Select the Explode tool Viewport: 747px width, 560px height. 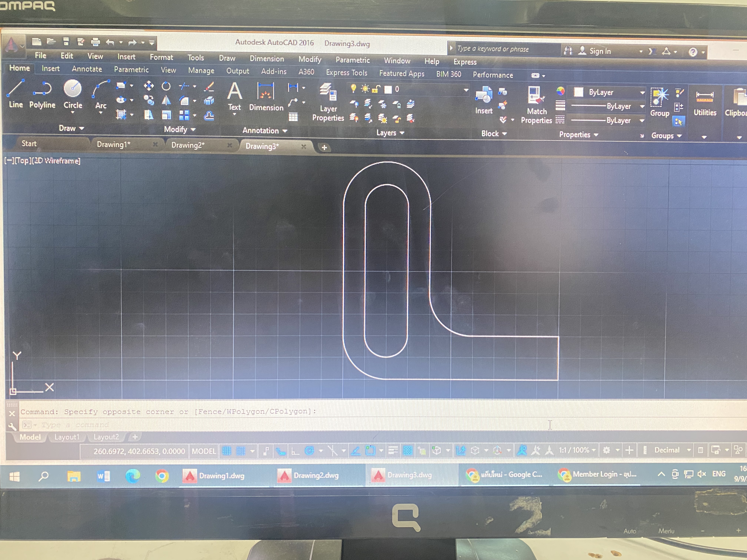[209, 101]
